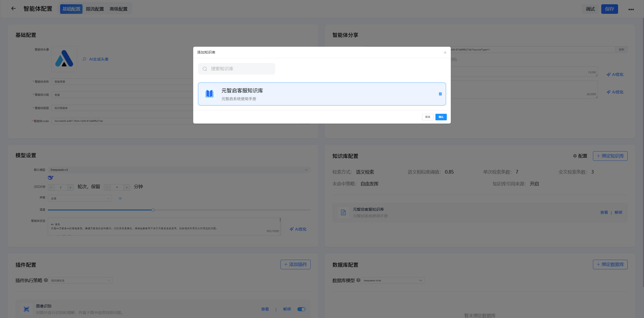Click the blue book knowledge base icon
The width and height of the screenshot is (644, 318).
click(209, 94)
